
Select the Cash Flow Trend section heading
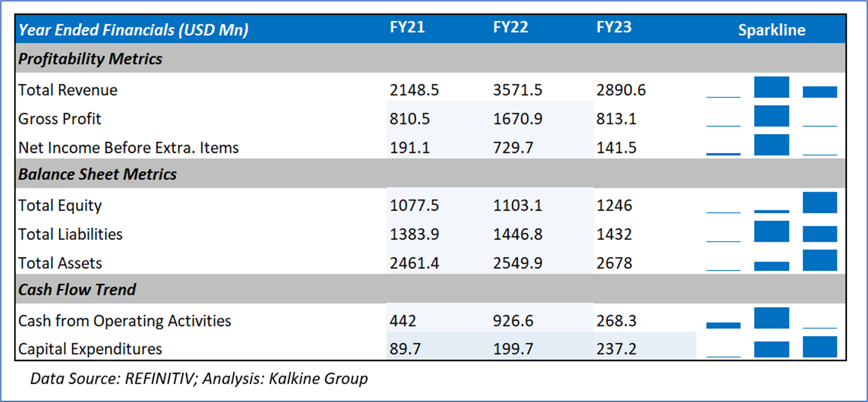[x=77, y=290]
